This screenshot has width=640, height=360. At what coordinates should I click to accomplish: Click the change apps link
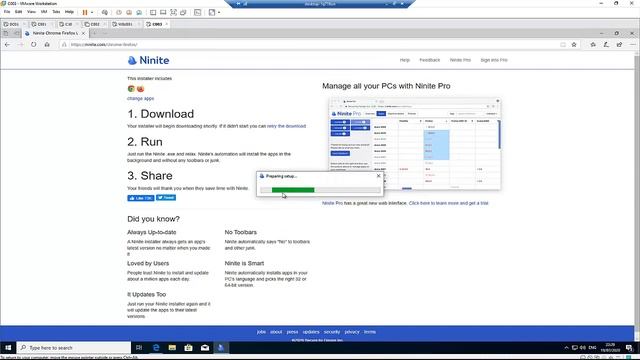(x=140, y=98)
